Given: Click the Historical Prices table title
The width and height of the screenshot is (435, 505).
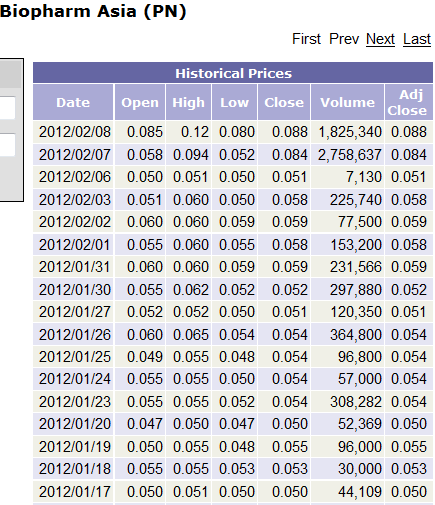Looking at the screenshot, I should click(x=233, y=73).
